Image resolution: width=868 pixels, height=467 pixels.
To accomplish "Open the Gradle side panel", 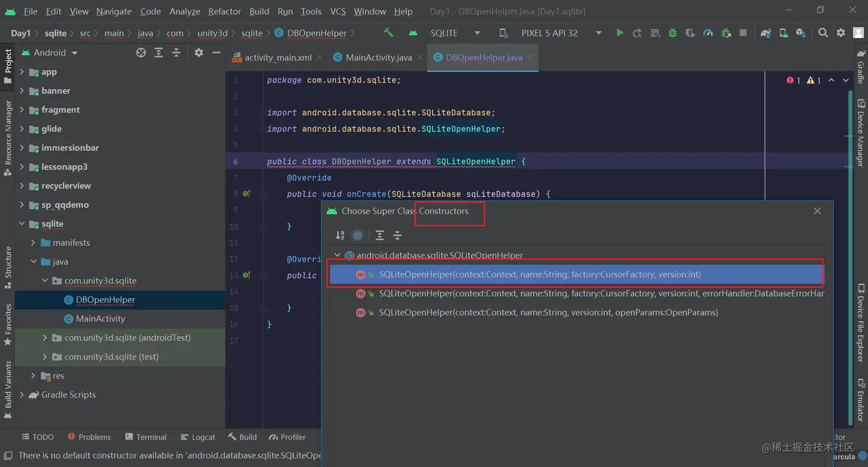I will (861, 67).
